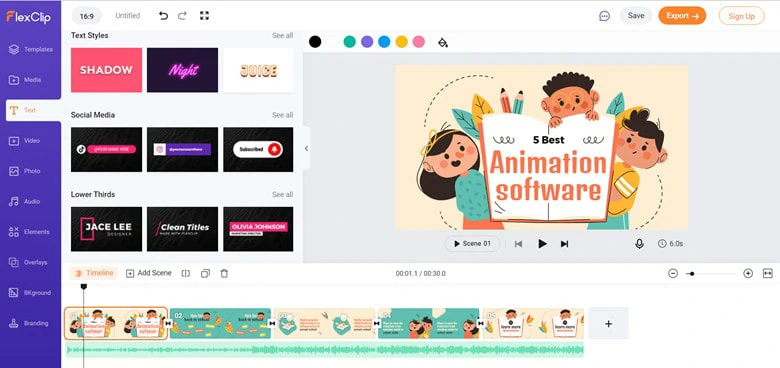The height and width of the screenshot is (368, 780).
Task: Skip to the next scene
Action: click(x=564, y=244)
